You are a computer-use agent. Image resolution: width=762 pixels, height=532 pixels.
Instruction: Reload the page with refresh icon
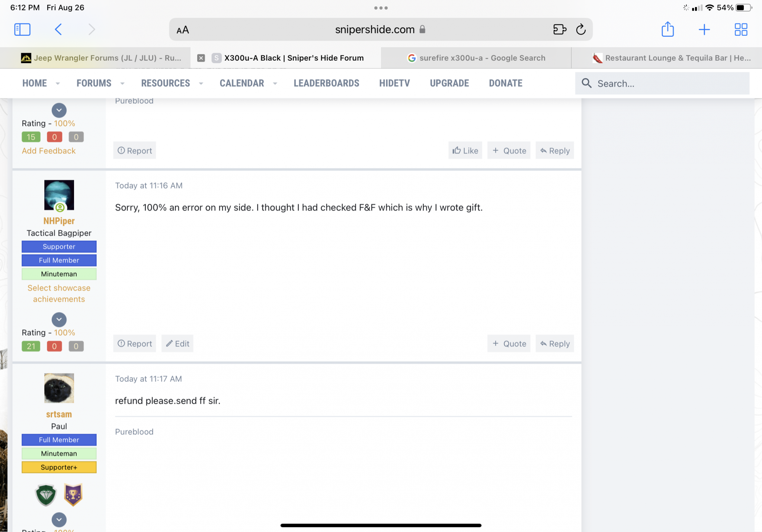580,29
